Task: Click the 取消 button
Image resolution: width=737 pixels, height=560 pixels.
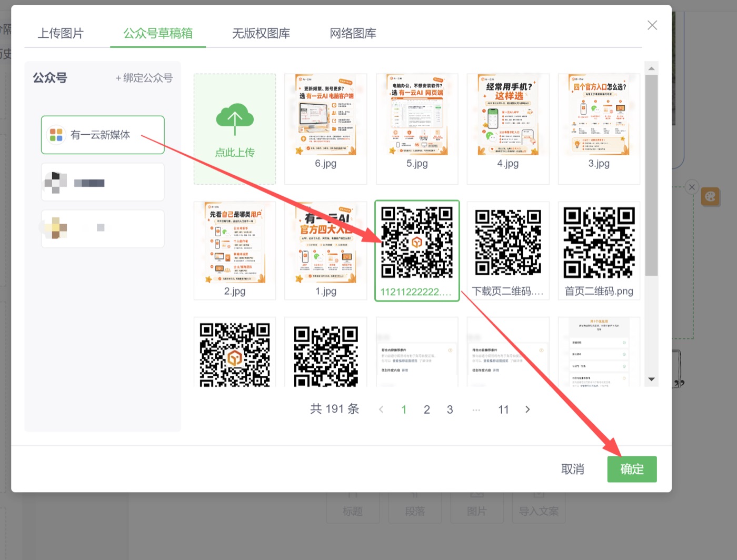Action: (573, 469)
